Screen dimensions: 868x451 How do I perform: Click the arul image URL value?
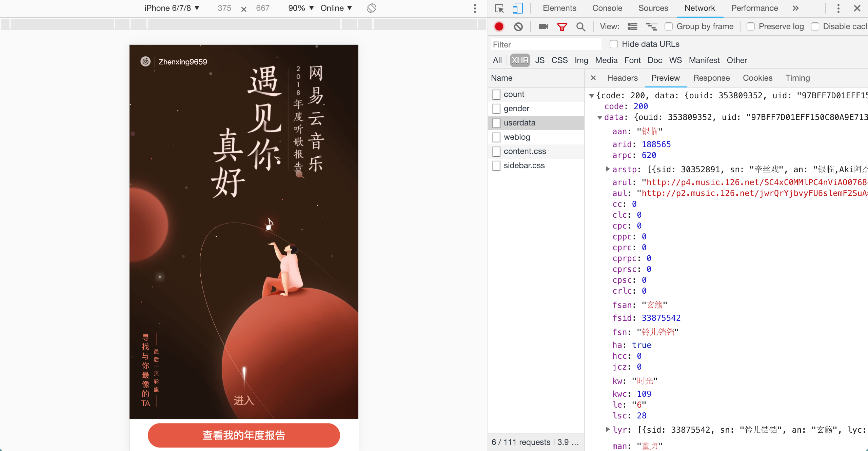point(757,182)
